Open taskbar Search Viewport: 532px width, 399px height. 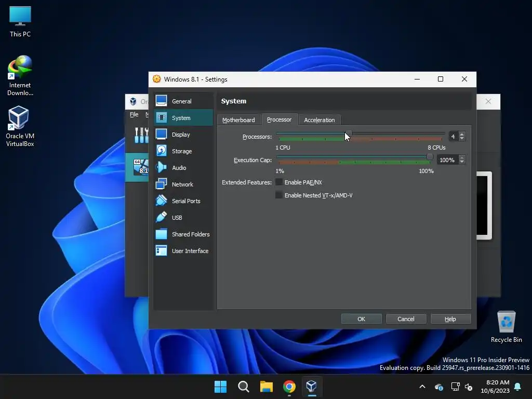[243, 387]
